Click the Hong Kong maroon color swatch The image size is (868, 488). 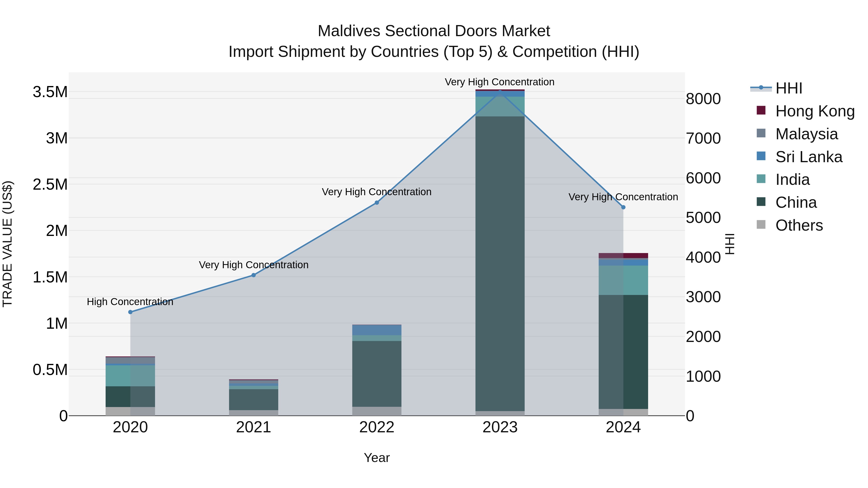[x=761, y=110]
